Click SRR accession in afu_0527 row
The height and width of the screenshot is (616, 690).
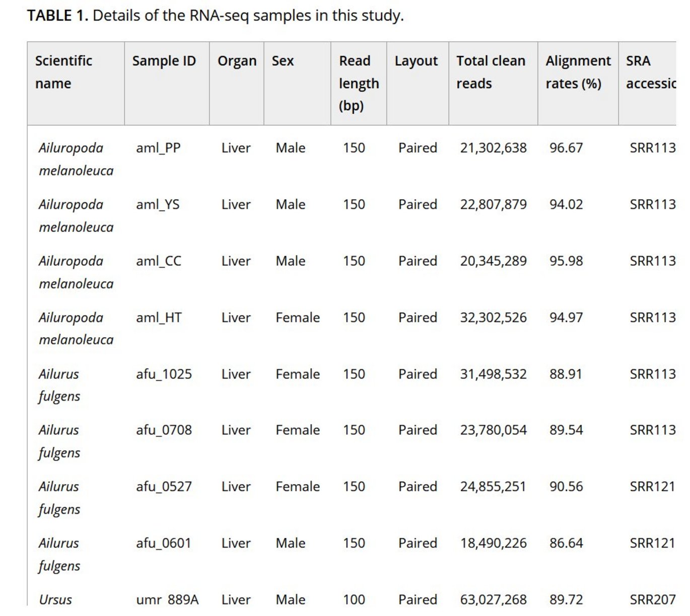[x=652, y=487]
